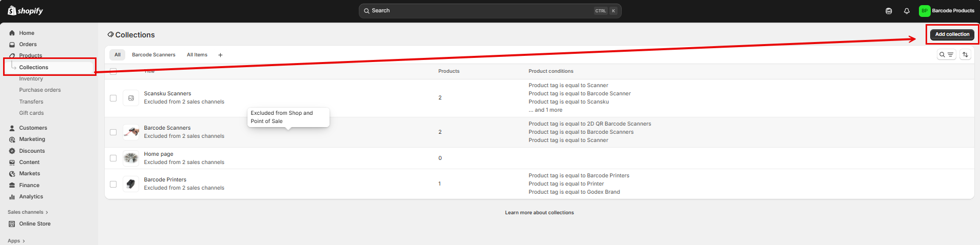Viewport: 980px width, 245px height.
Task: Add a new view with plus icon
Action: click(x=220, y=55)
